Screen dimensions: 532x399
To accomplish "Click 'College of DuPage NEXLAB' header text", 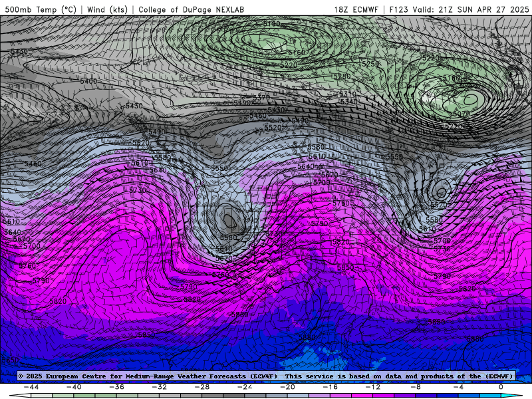I will coord(191,9).
